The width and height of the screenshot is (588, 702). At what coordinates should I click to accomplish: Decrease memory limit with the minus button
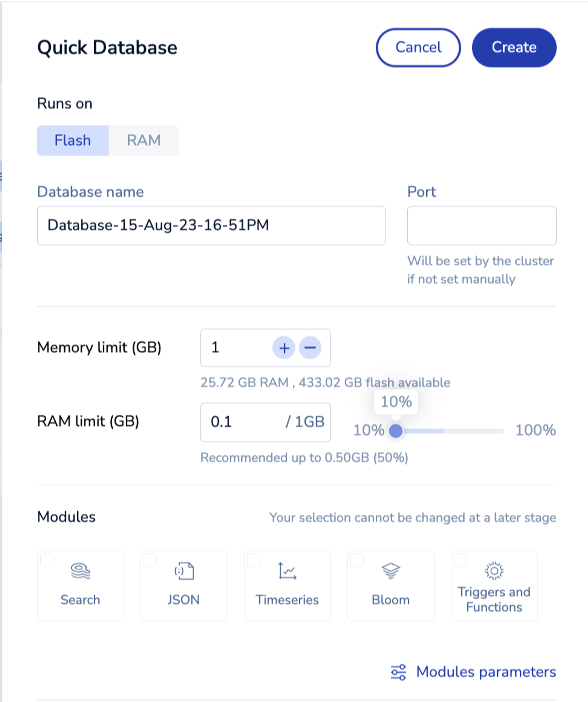(x=310, y=348)
